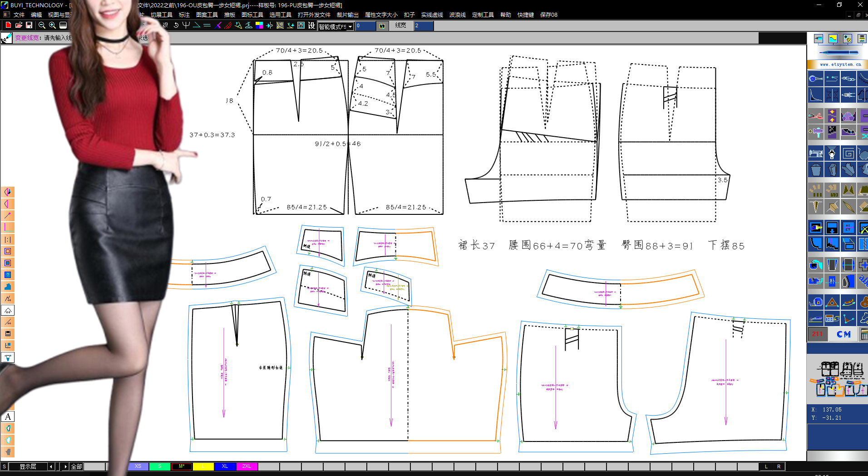This screenshot has width=868, height=476.
Task: Select the ET labeled tool icon
Action: click(848, 228)
